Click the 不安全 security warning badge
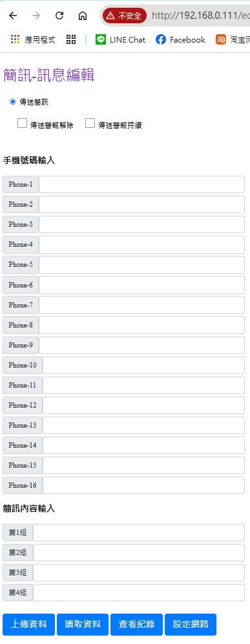This screenshot has width=250, height=644. pyautogui.click(x=125, y=16)
